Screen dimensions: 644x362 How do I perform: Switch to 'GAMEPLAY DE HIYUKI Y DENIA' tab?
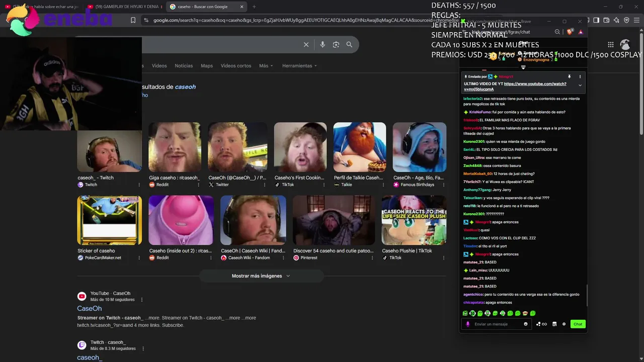[124, 7]
